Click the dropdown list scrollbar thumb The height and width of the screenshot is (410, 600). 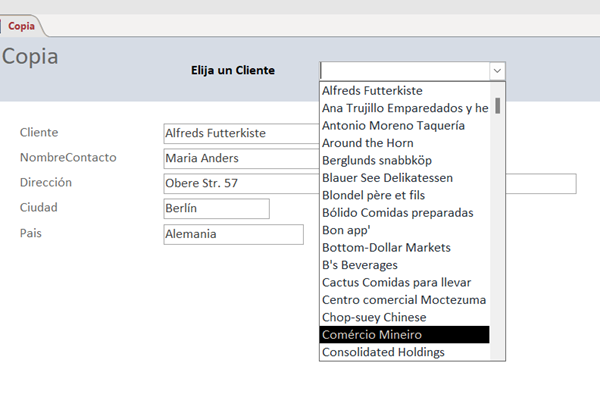pos(497,106)
